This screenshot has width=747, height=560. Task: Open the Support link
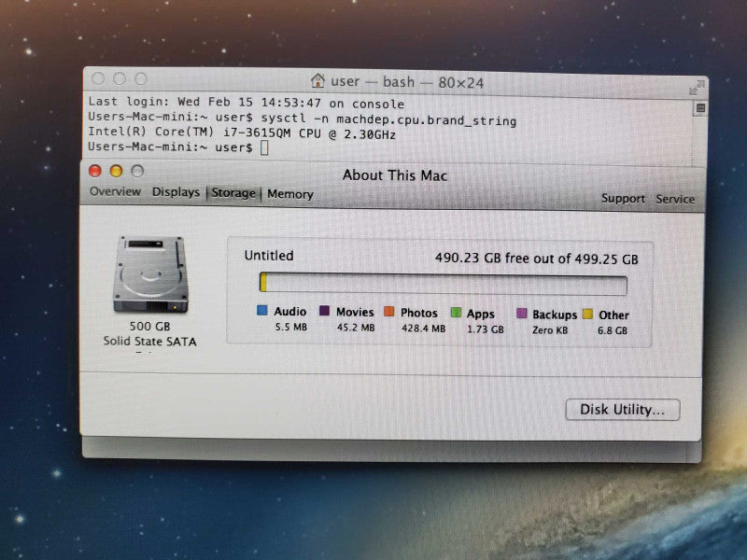pyautogui.click(x=623, y=198)
